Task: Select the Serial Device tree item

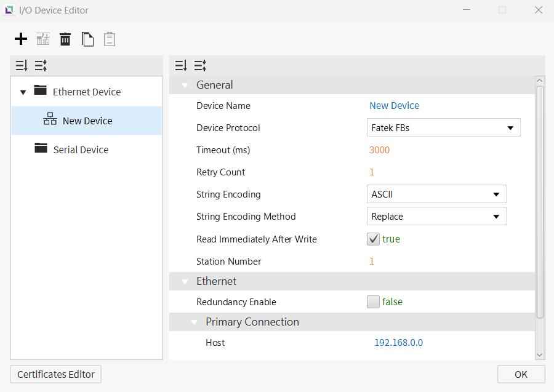Action: coord(81,150)
